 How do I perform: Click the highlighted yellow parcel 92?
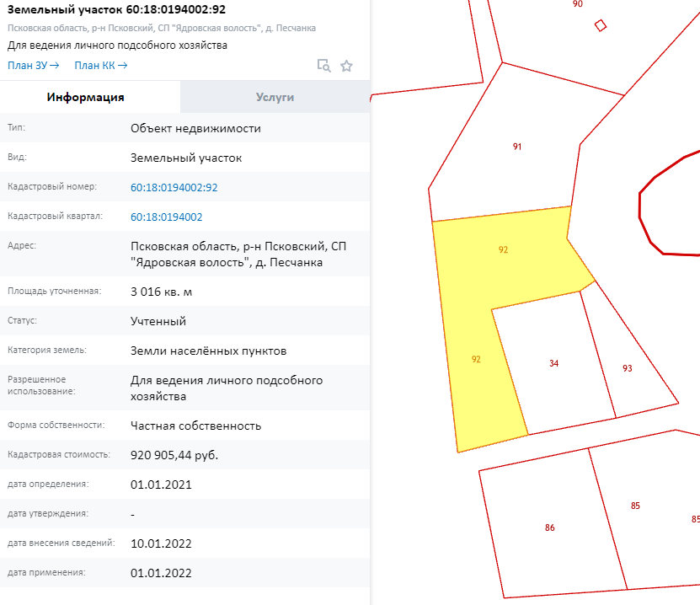pos(503,250)
